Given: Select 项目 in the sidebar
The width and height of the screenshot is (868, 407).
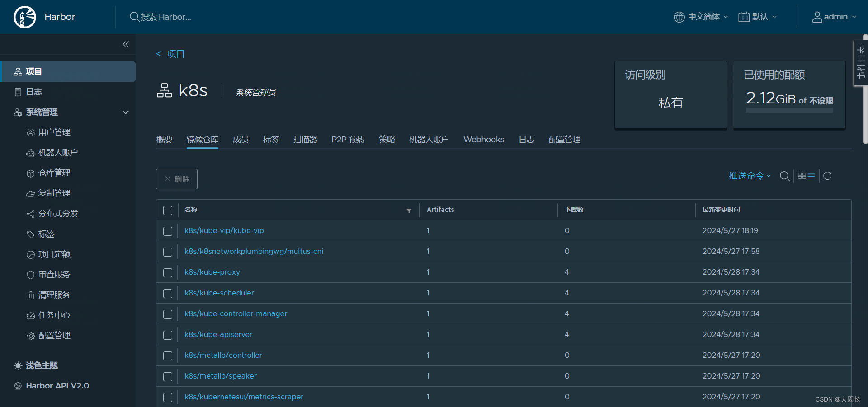Looking at the screenshot, I should 68,71.
